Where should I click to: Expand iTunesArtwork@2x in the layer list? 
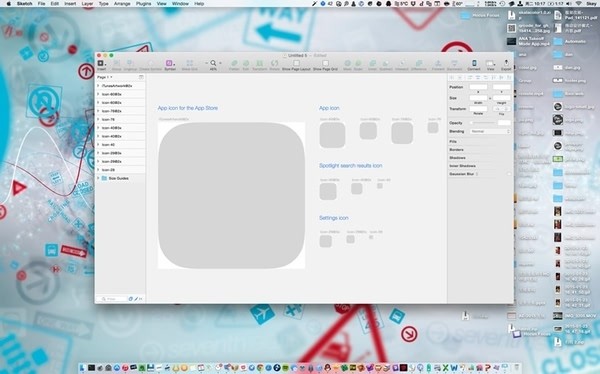coord(98,86)
